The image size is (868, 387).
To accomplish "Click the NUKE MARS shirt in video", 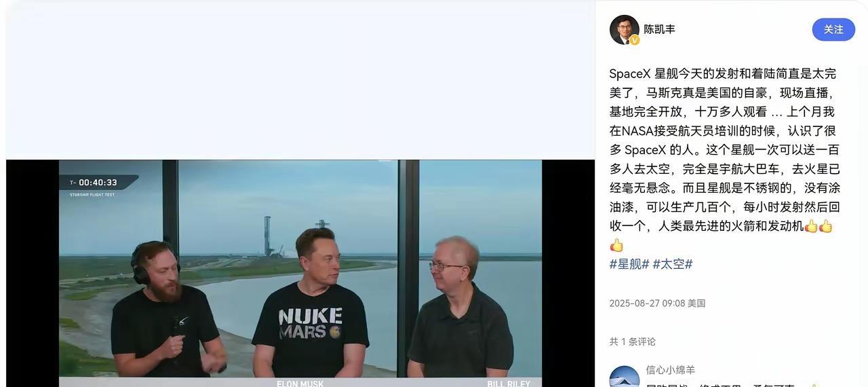I will pyautogui.click(x=310, y=324).
